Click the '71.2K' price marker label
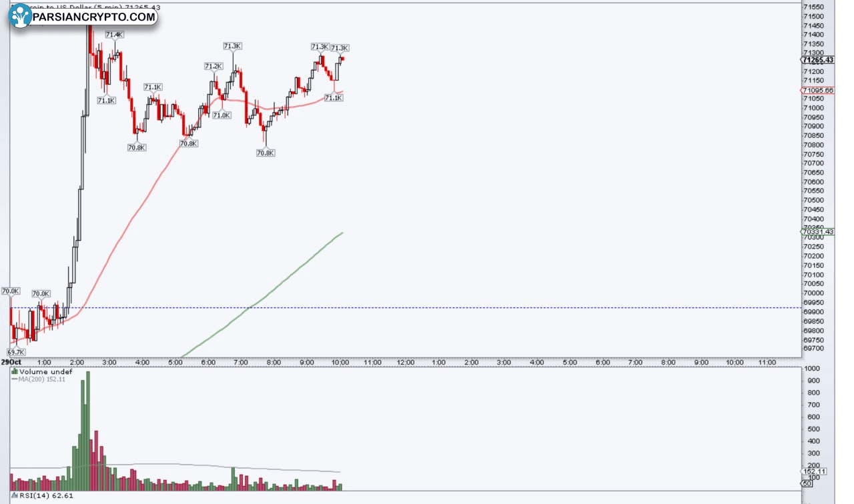The width and height of the screenshot is (854, 504). click(213, 67)
